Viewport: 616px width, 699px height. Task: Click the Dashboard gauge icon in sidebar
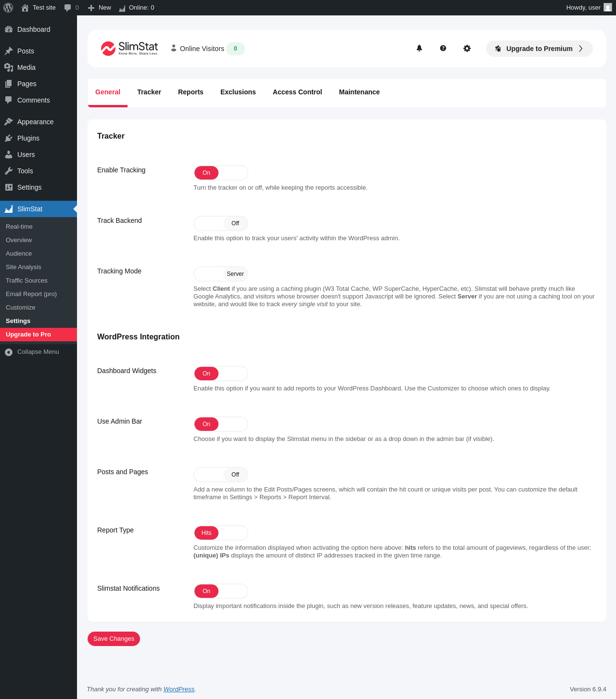(x=9, y=29)
